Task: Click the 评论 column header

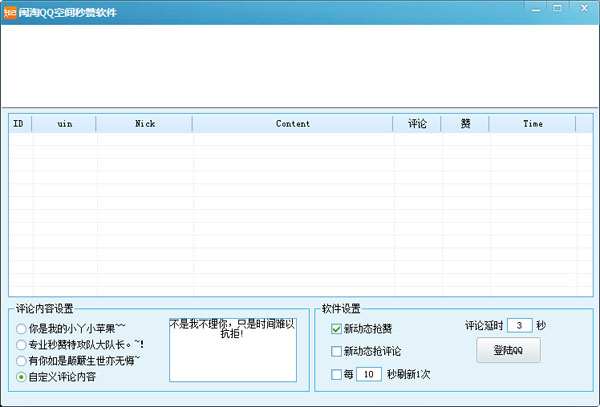Action: pos(417,124)
